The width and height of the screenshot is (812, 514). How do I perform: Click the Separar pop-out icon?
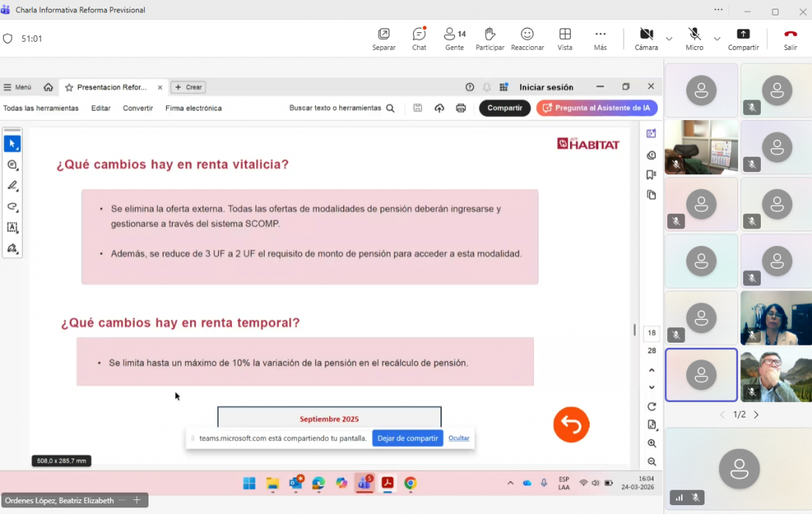[383, 38]
